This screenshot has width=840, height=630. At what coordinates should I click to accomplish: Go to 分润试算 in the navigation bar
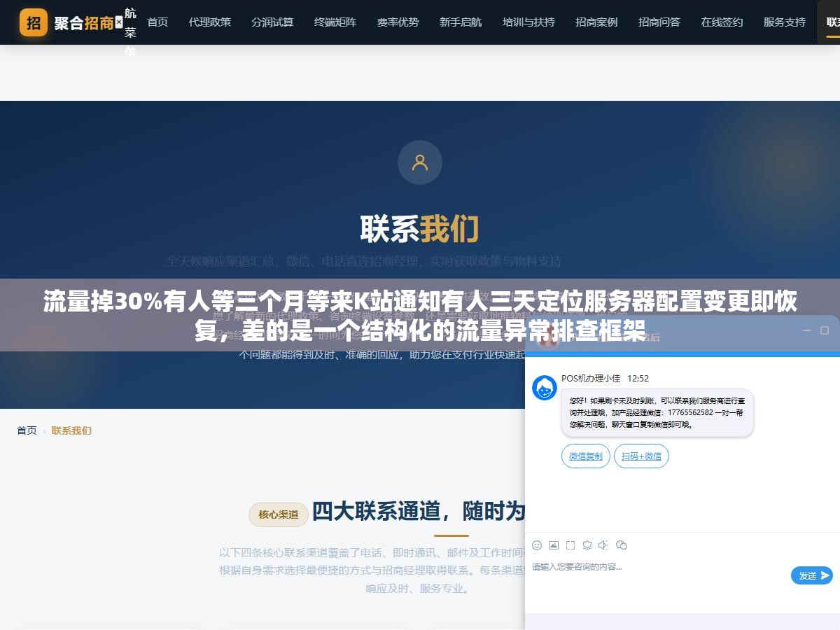pyautogui.click(x=272, y=22)
